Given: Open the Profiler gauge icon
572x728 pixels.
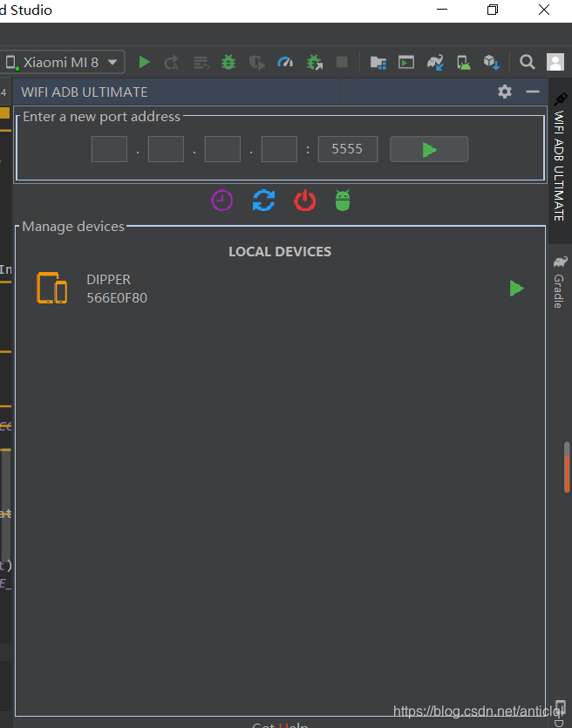Looking at the screenshot, I should coord(285,62).
